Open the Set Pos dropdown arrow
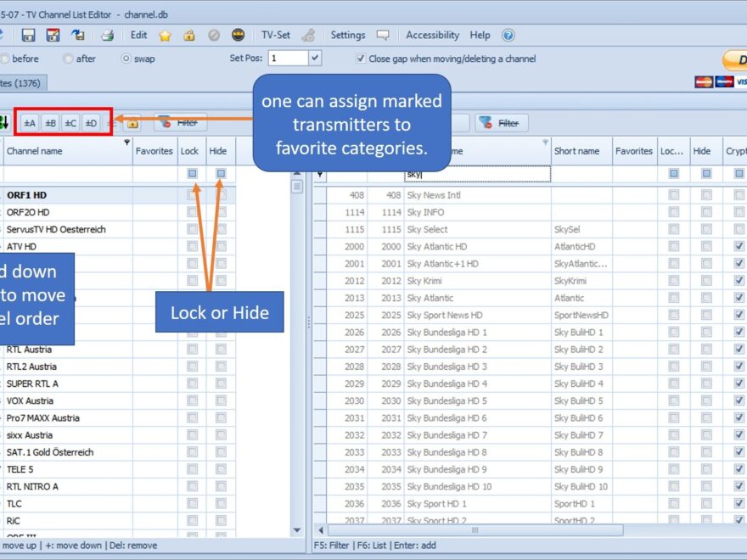The height and width of the screenshot is (560, 747). point(315,59)
